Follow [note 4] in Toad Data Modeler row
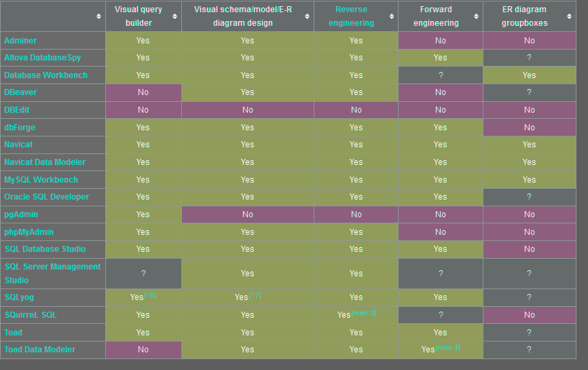The width and height of the screenshot is (588, 370). coord(447,348)
